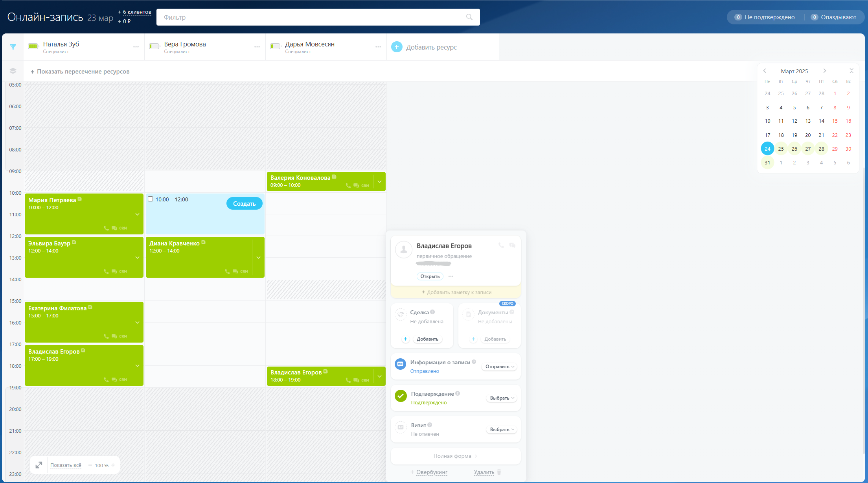Toggle the Опаздывают counter filter
Screen dimensions: 868x483
(x=833, y=17)
